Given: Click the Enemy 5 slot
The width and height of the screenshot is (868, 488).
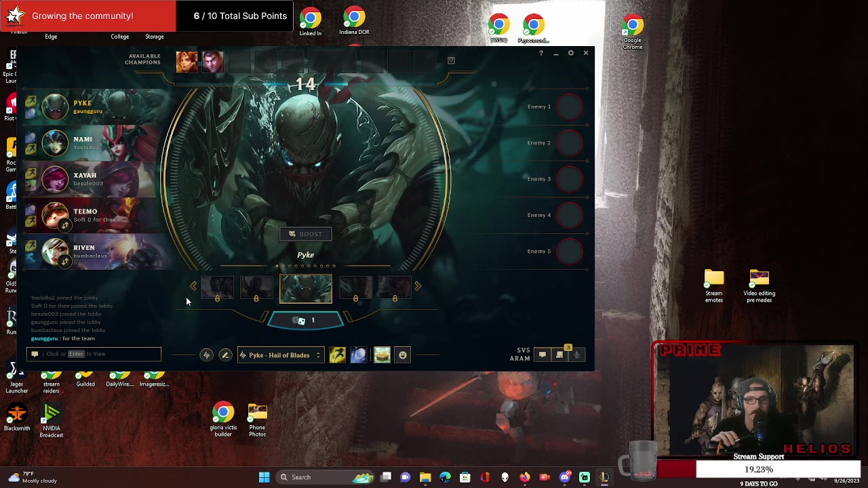Looking at the screenshot, I should click(x=569, y=251).
